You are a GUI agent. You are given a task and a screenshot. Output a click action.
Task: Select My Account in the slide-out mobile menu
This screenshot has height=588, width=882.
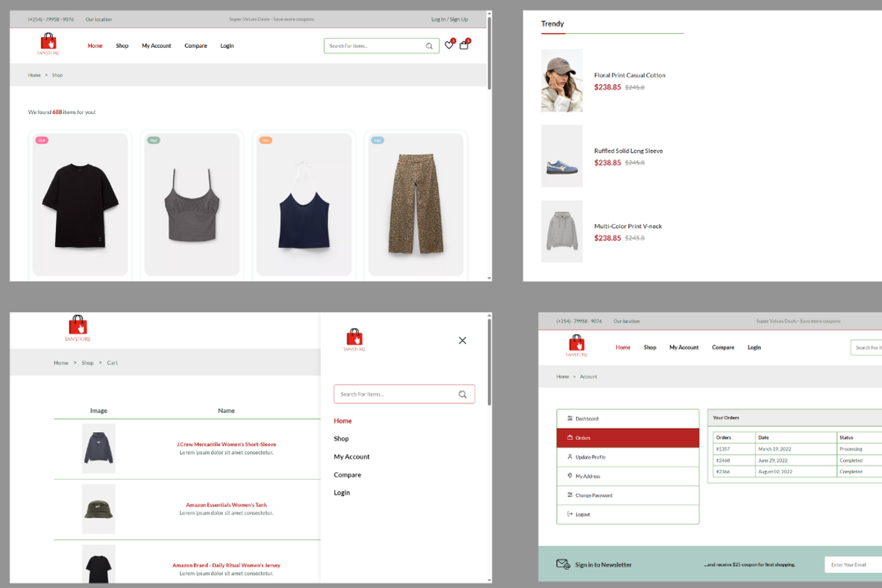coord(352,456)
